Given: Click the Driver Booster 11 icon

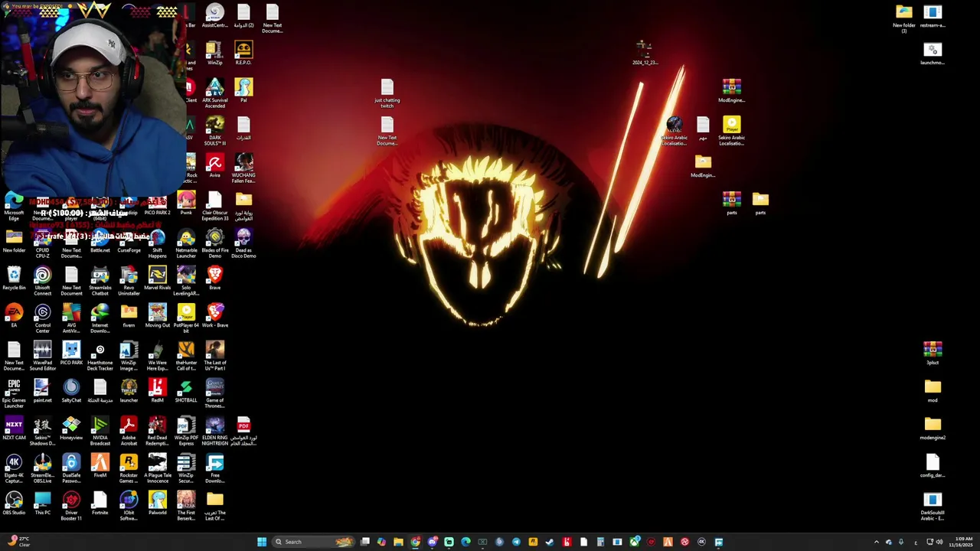Looking at the screenshot, I should pos(71,506).
